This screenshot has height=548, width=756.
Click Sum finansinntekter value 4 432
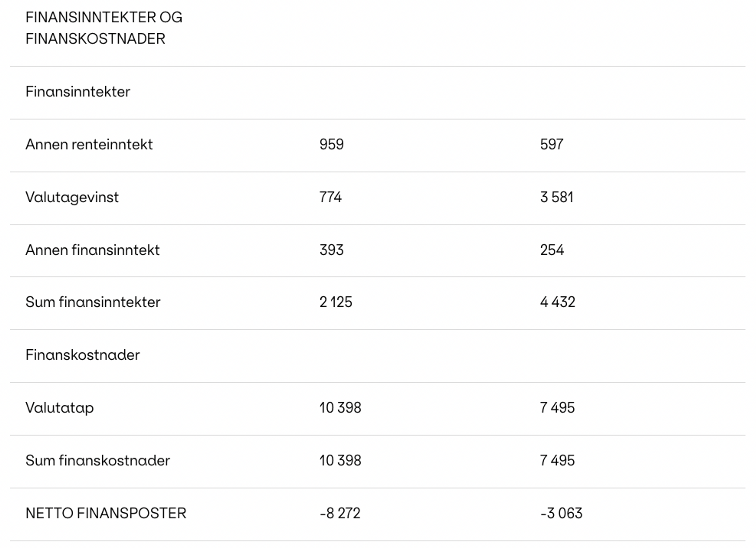tap(558, 302)
